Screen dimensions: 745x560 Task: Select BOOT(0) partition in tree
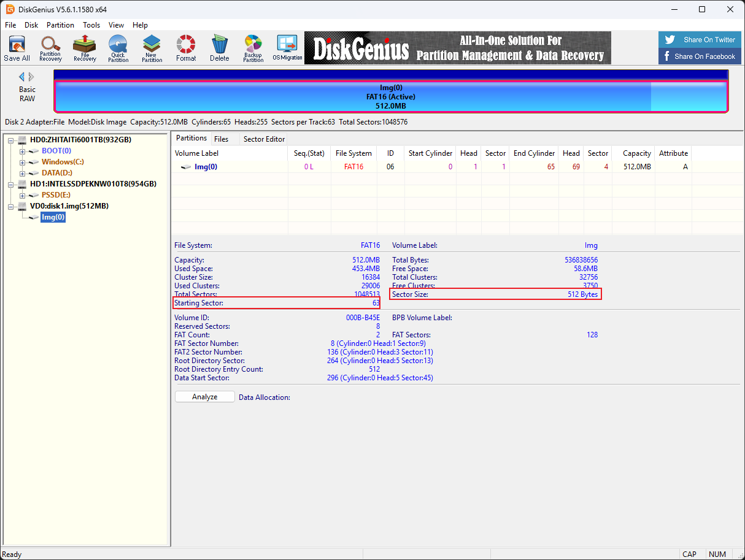[56, 151]
